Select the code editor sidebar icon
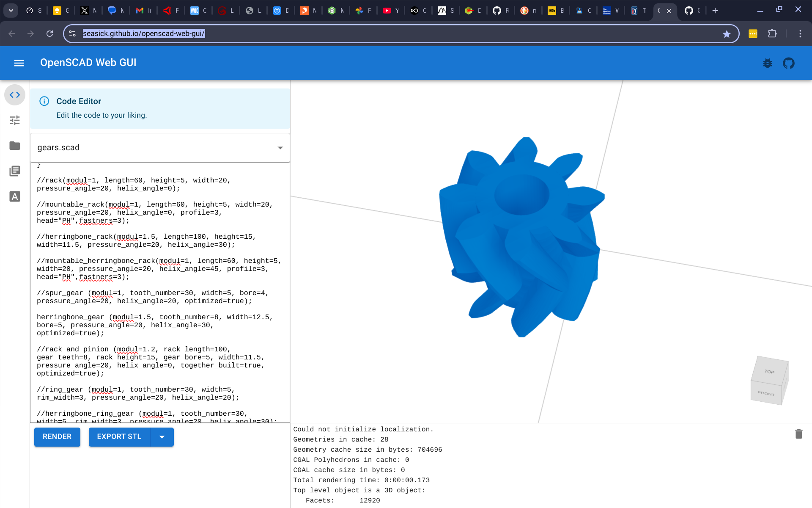Viewport: 812px width, 508px height. click(15, 95)
